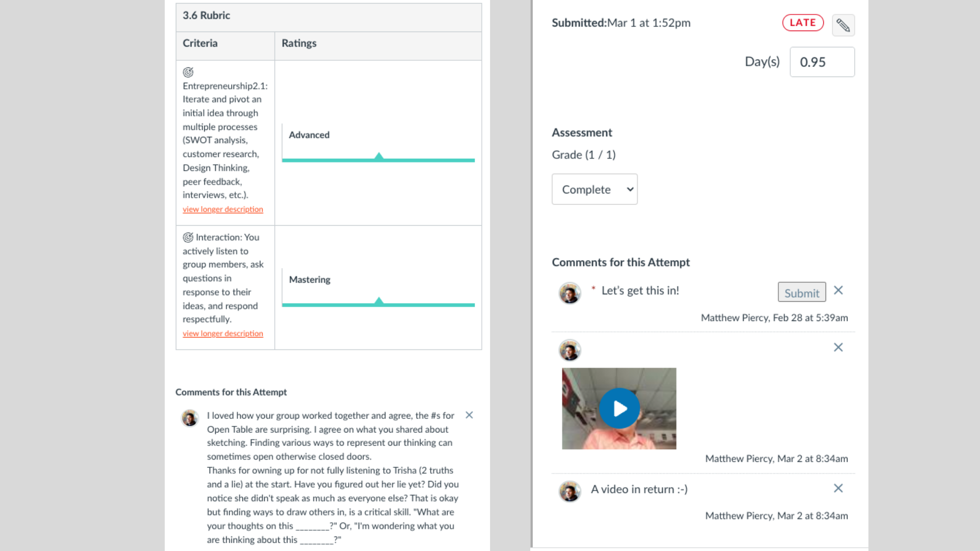
Task: Open the Complete grade dropdown
Action: [x=594, y=189]
